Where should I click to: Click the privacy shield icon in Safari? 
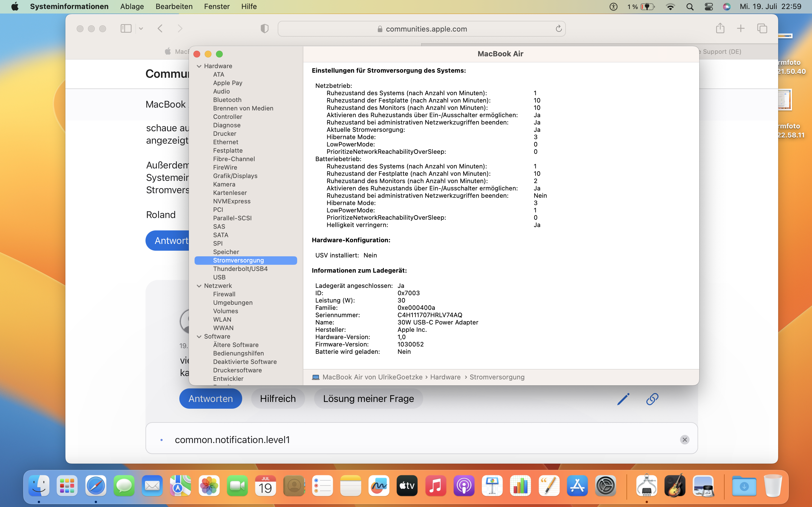[264, 28]
